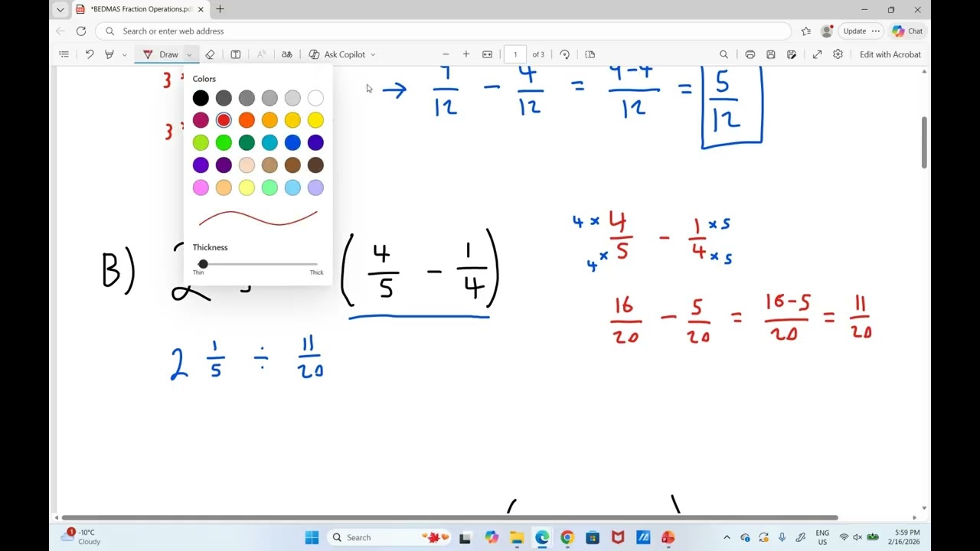Select the Highlight tool
This screenshot has width=980, height=551.
[109, 54]
